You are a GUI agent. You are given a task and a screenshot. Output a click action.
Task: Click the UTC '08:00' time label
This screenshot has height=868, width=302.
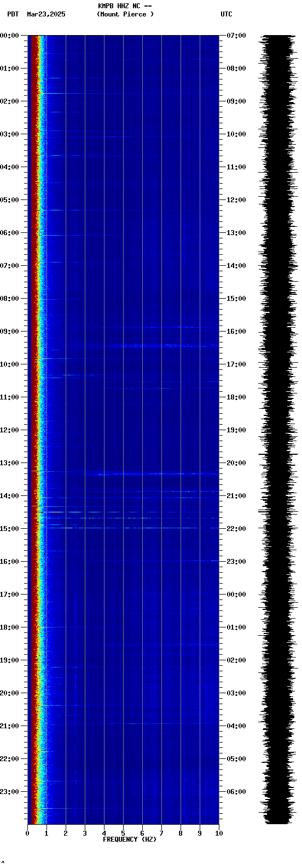pyautogui.click(x=236, y=68)
